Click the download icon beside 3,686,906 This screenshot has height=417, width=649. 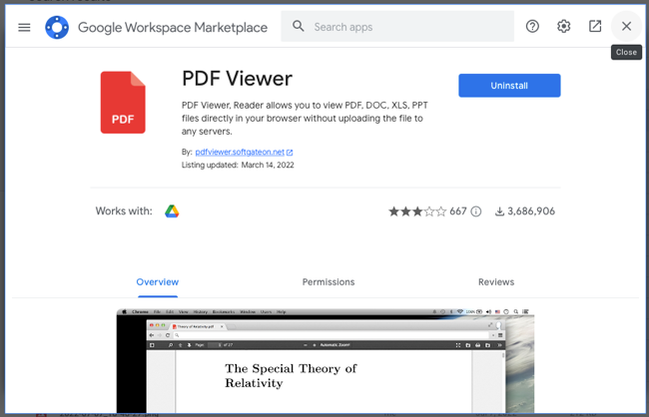pyautogui.click(x=500, y=212)
